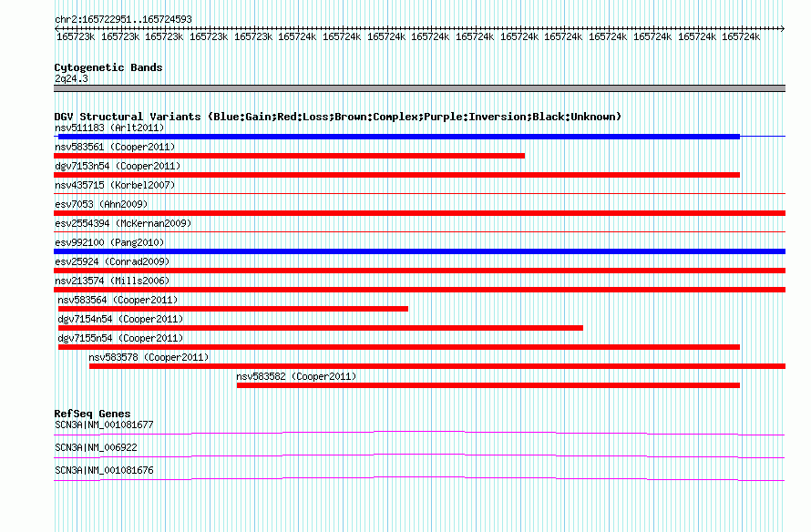The width and height of the screenshot is (811, 532).
Task: Select the 2q24.3 cytogenetic band bar
Action: tap(419, 88)
